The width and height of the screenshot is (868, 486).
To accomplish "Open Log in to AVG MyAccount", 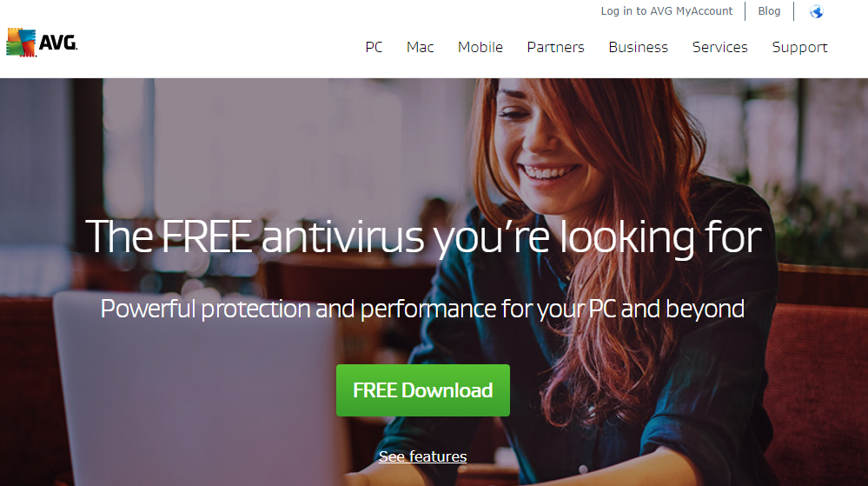I will click(x=666, y=11).
